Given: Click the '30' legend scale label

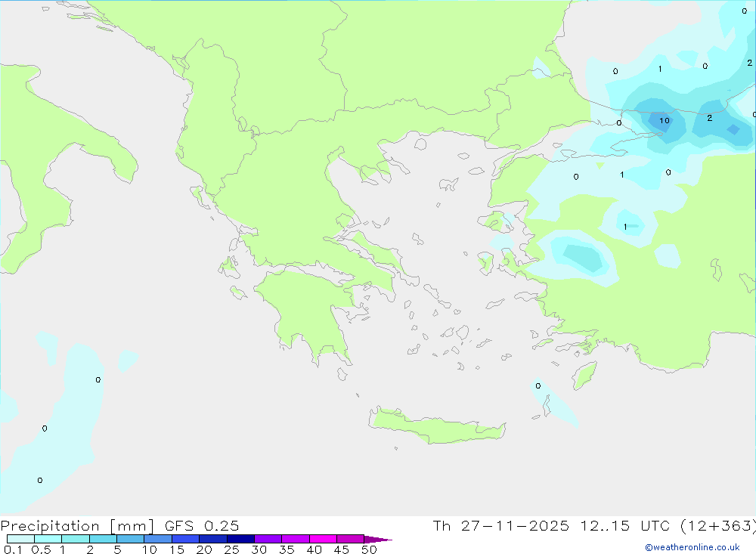Looking at the screenshot, I should click(259, 549).
